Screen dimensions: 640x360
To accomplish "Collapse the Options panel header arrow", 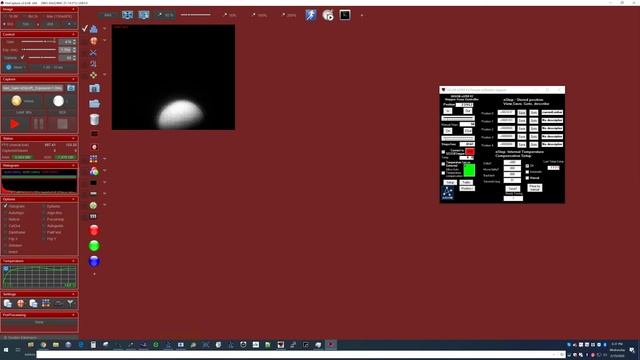I will pyautogui.click(x=73, y=199).
